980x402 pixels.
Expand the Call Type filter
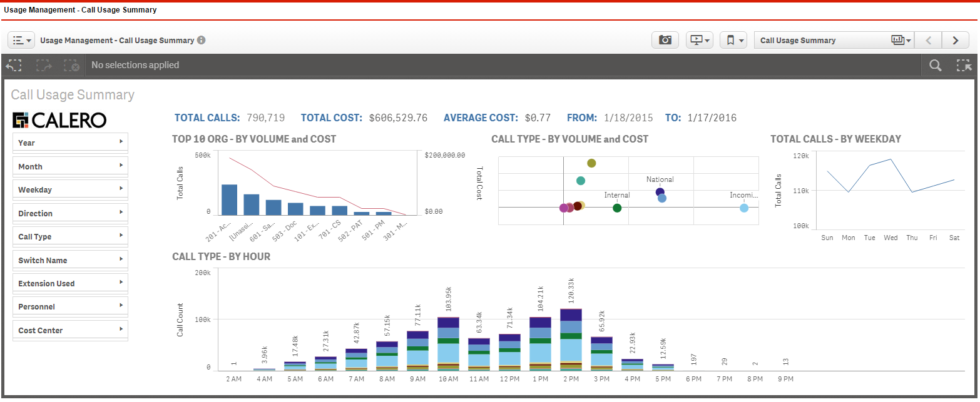click(70, 237)
